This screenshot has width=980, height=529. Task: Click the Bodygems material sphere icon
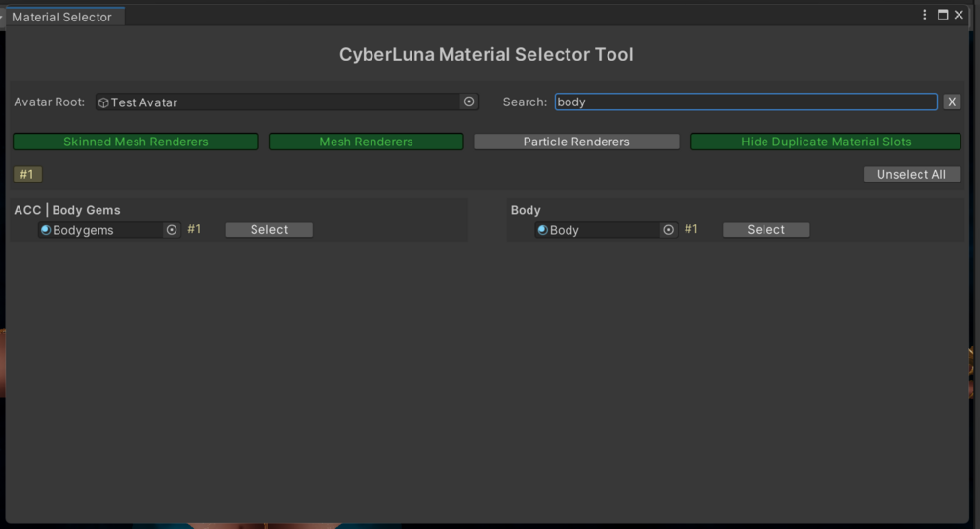pyautogui.click(x=46, y=230)
